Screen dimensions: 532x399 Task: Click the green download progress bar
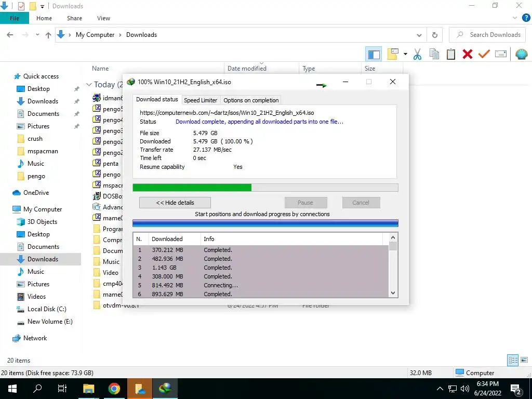(x=265, y=188)
